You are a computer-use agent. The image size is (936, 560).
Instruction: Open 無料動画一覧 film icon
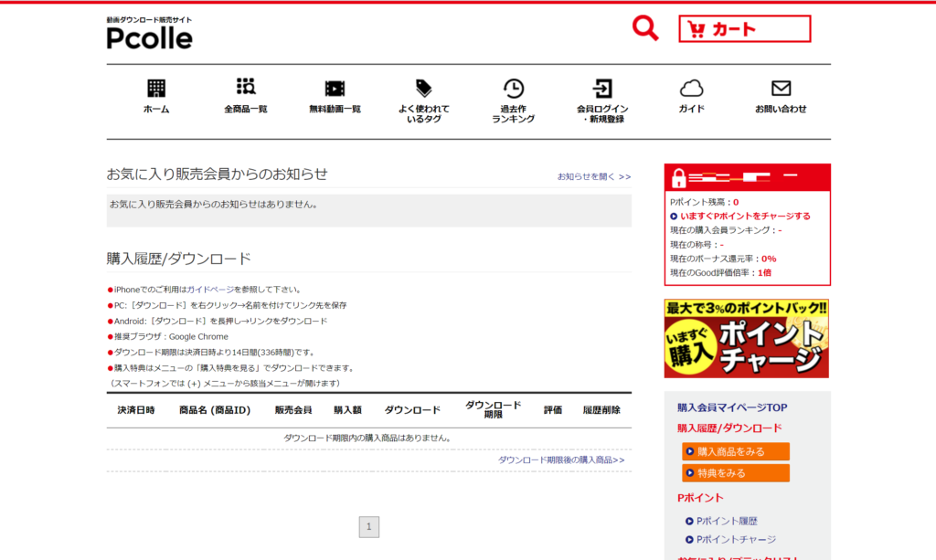click(x=335, y=89)
